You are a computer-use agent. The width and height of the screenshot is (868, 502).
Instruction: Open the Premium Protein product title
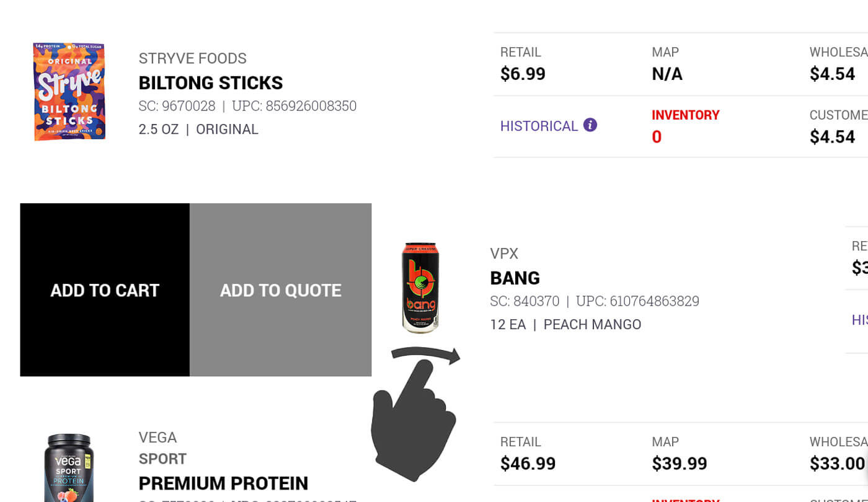point(223,483)
